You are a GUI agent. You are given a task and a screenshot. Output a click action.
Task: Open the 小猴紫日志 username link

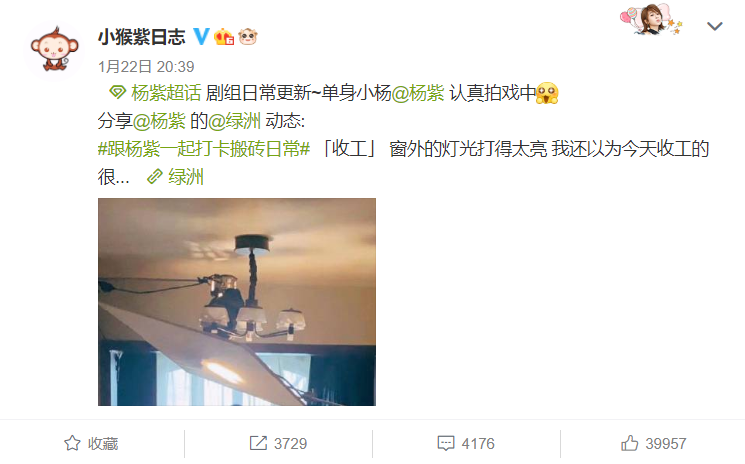tap(142, 37)
